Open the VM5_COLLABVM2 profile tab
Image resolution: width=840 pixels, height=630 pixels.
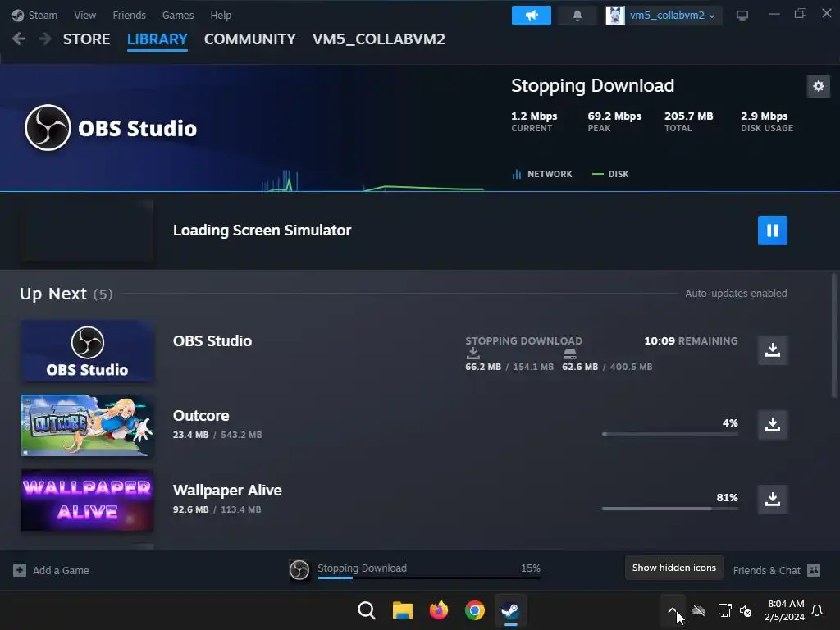(x=379, y=39)
